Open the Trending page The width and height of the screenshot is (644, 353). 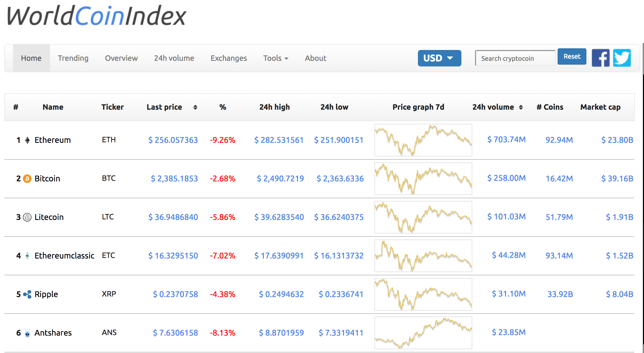click(x=73, y=58)
